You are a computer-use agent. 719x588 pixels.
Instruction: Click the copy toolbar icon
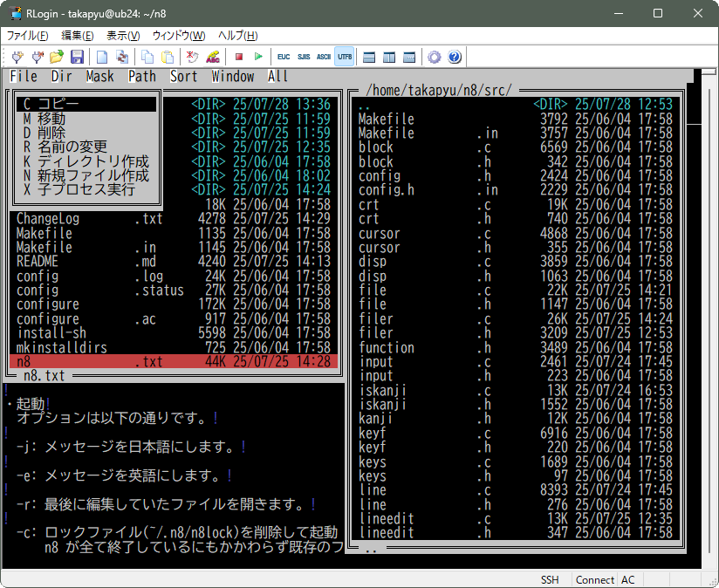click(147, 57)
